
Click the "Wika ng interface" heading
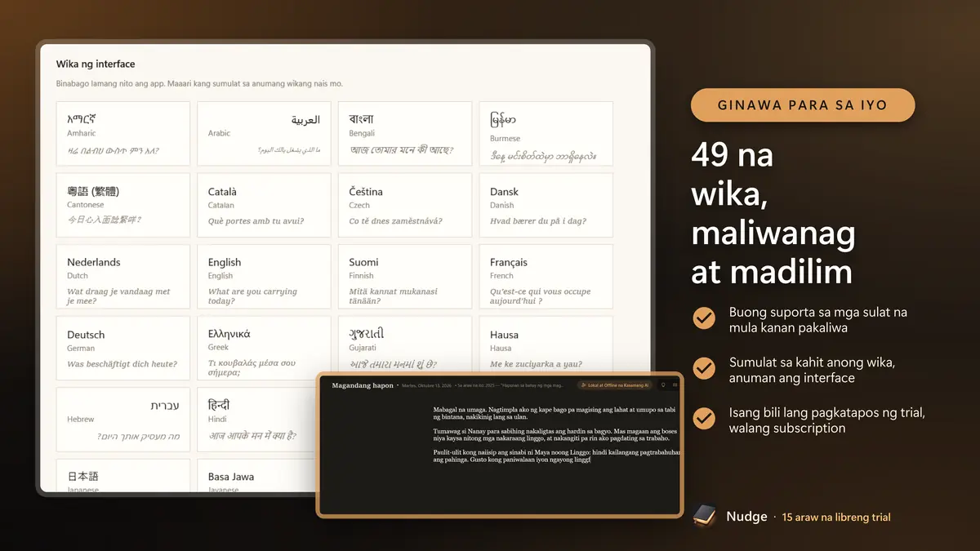click(x=96, y=64)
